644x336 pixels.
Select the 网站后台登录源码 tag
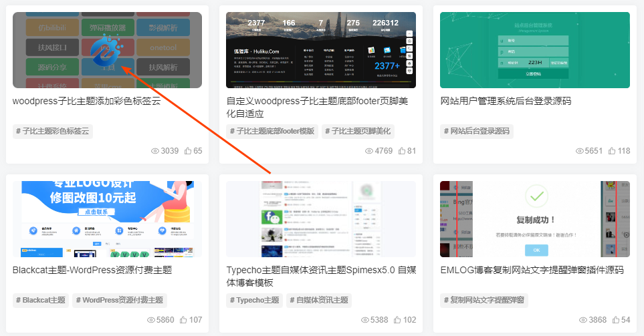tap(477, 132)
